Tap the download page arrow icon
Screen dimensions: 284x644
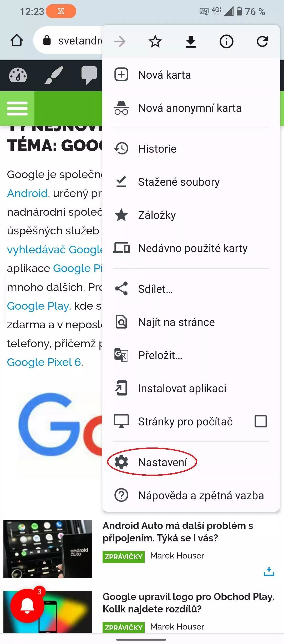(191, 42)
